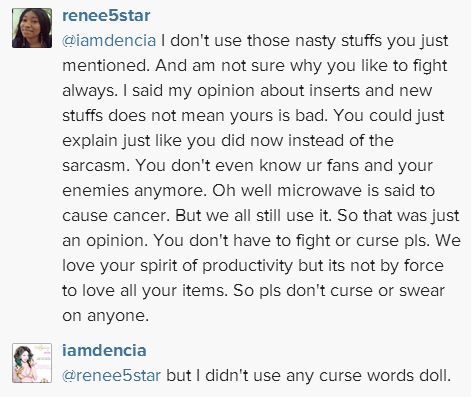Screen dimensions: 471x397
Task: Visit the renee5star username link
Action: (x=106, y=16)
